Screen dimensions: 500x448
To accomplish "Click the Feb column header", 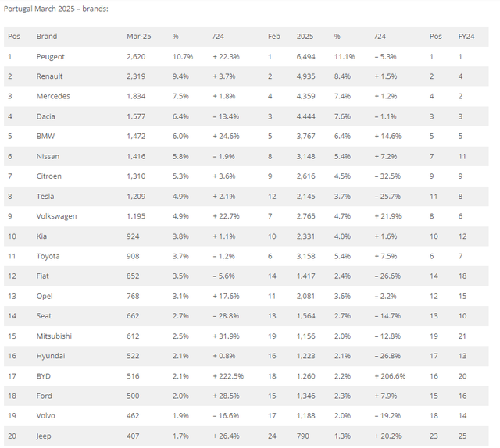I will click(273, 37).
